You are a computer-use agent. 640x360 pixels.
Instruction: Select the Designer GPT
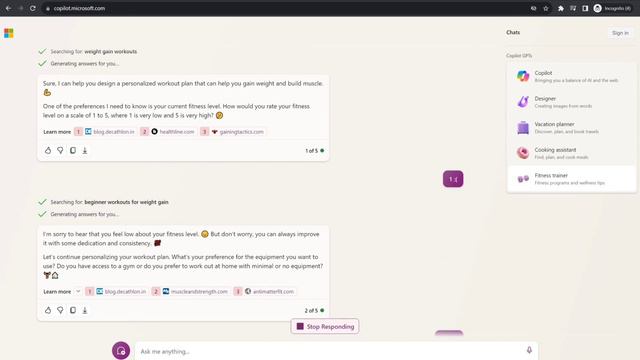pyautogui.click(x=571, y=102)
